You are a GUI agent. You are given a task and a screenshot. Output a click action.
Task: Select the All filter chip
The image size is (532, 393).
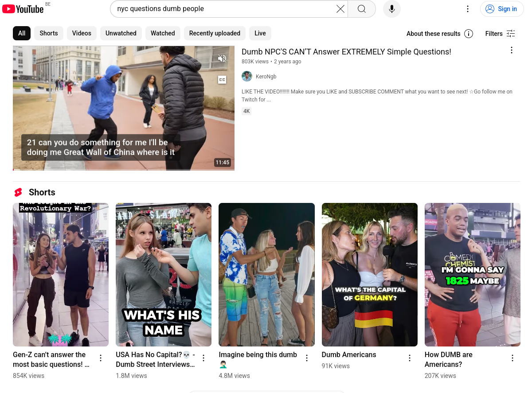click(22, 33)
